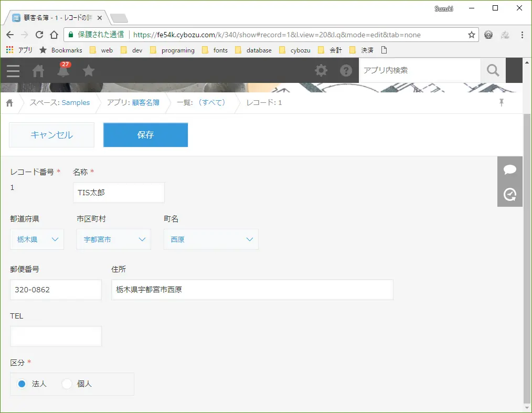
Task: Click the キャンセル cancel button
Action: [51, 135]
